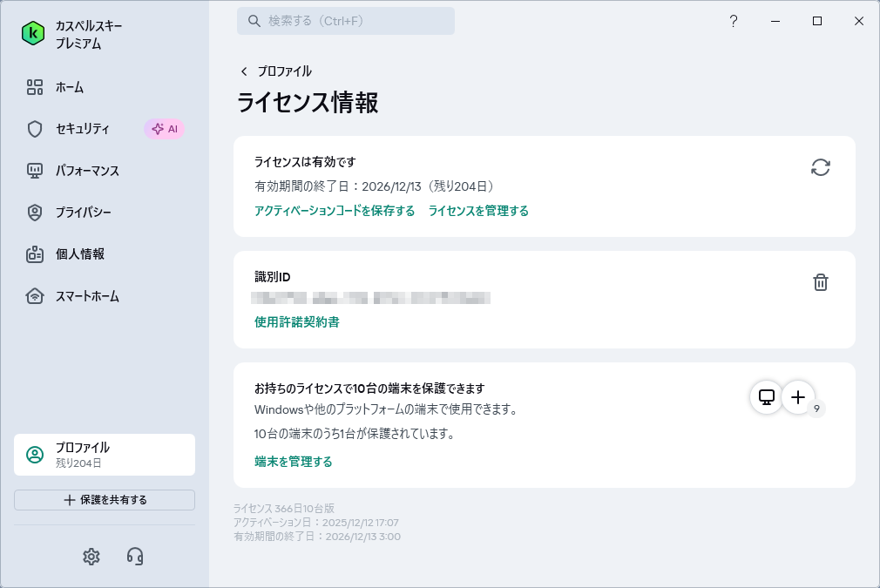Click the AI badge beside セキュリティ
This screenshot has height=588, width=880.
(x=165, y=129)
